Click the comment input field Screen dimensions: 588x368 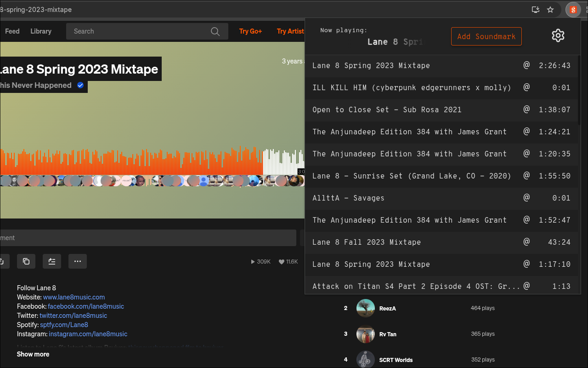click(x=148, y=238)
